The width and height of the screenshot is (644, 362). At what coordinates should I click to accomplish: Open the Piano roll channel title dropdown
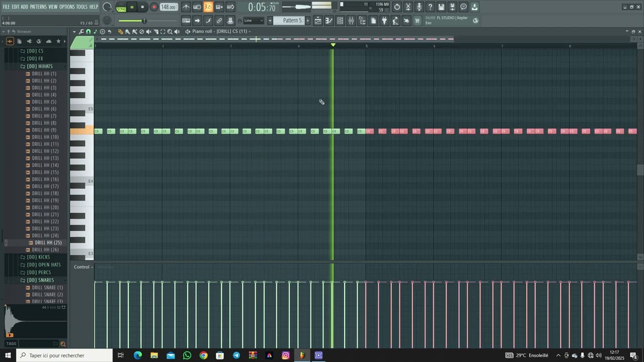(221, 32)
